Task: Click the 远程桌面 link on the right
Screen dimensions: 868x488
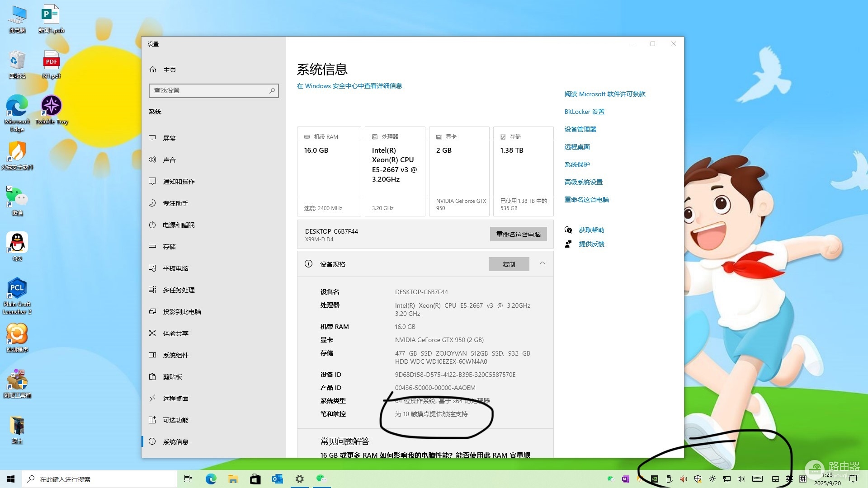Action: coord(577,147)
